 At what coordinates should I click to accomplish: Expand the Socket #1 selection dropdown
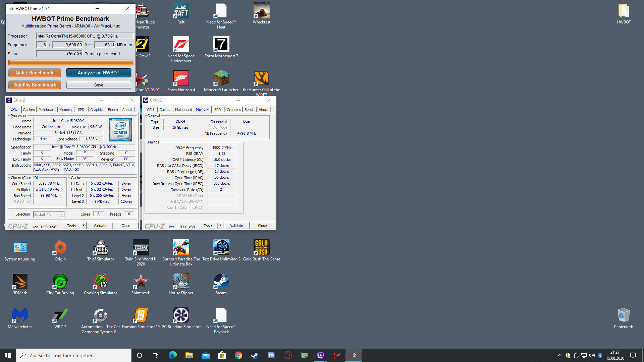(x=61, y=215)
